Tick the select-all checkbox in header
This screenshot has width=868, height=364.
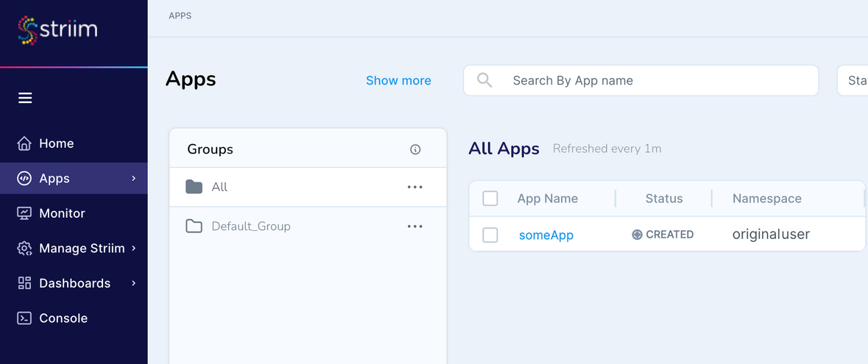tap(490, 199)
